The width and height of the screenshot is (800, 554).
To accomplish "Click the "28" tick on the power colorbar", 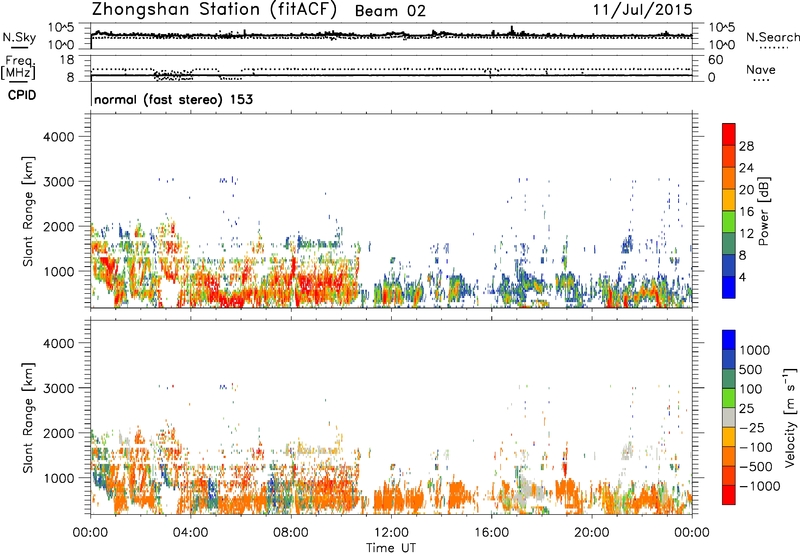I will [x=746, y=146].
